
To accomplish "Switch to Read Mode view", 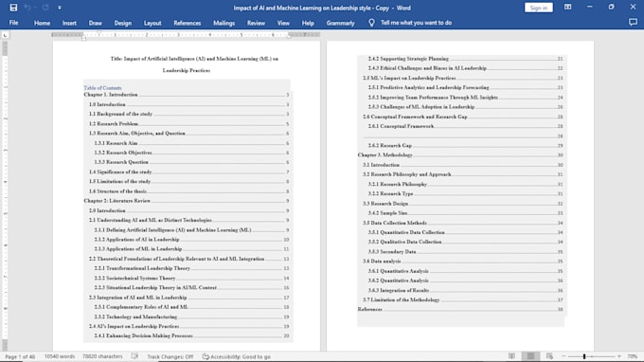I will [511, 356].
